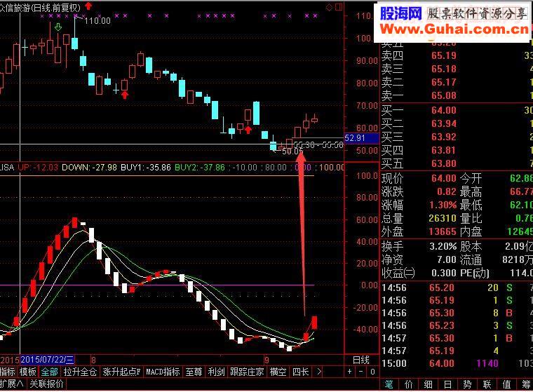Image resolution: width=533 pixels, height=392 pixels.
Task: Switch to the 势 tab in quote panel
Action: tap(467, 384)
